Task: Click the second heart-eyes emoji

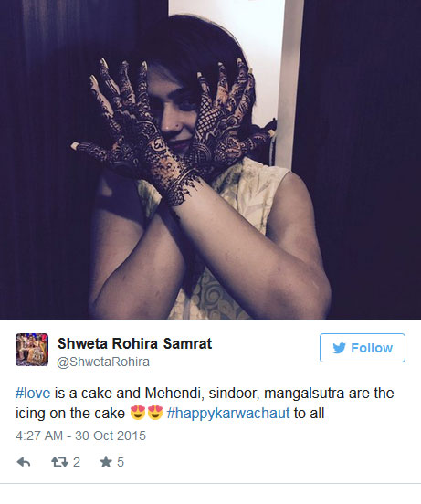Action: [x=155, y=413]
